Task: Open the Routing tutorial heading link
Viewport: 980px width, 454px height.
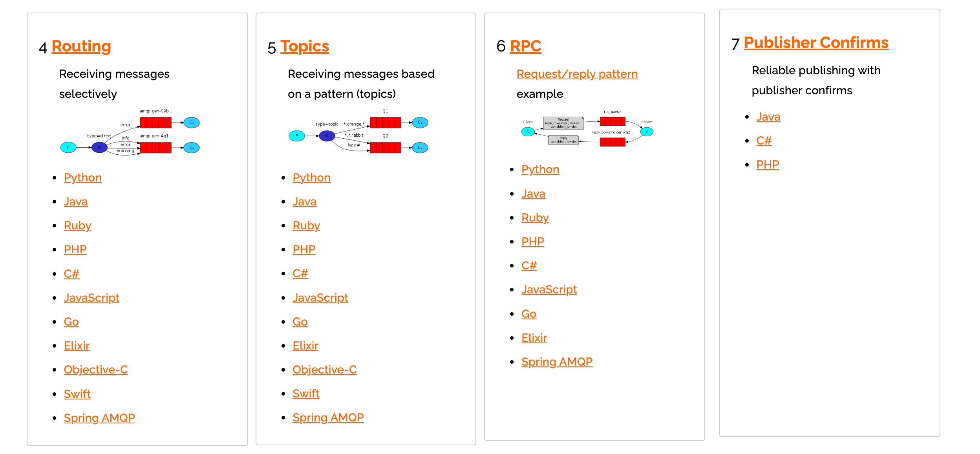Action: click(81, 46)
